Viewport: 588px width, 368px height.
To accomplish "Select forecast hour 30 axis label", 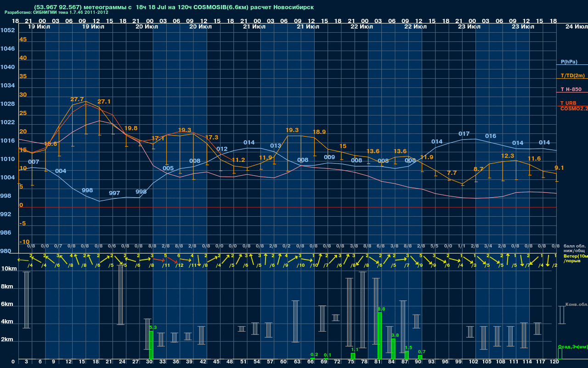I will (x=149, y=362).
